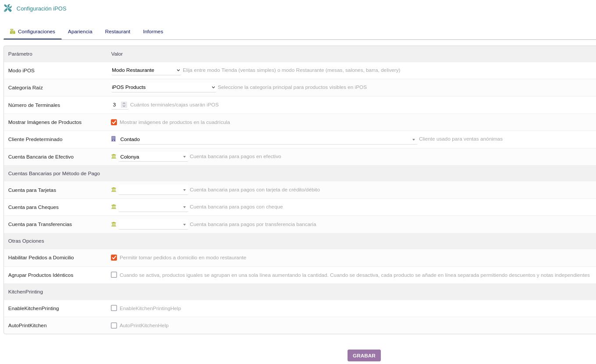Expand the Categoría Raíz iPOS Products dropdown
The width and height of the screenshot is (596, 364).
point(163,87)
